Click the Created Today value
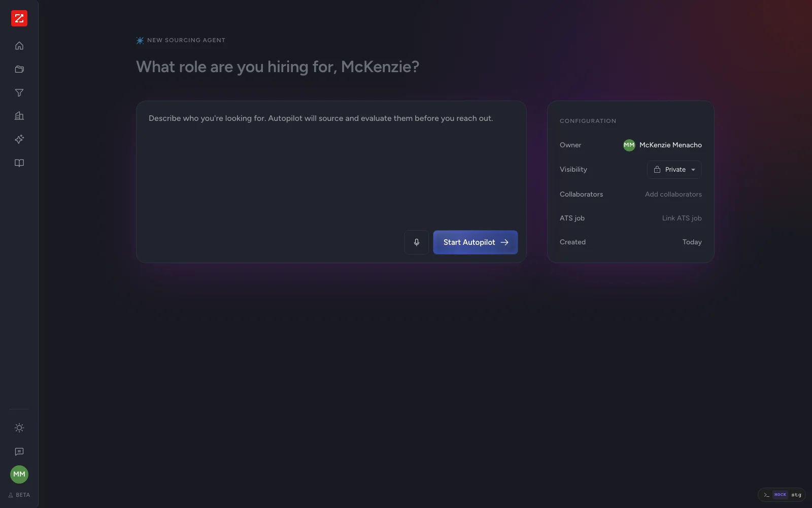812x508 pixels. (692, 242)
